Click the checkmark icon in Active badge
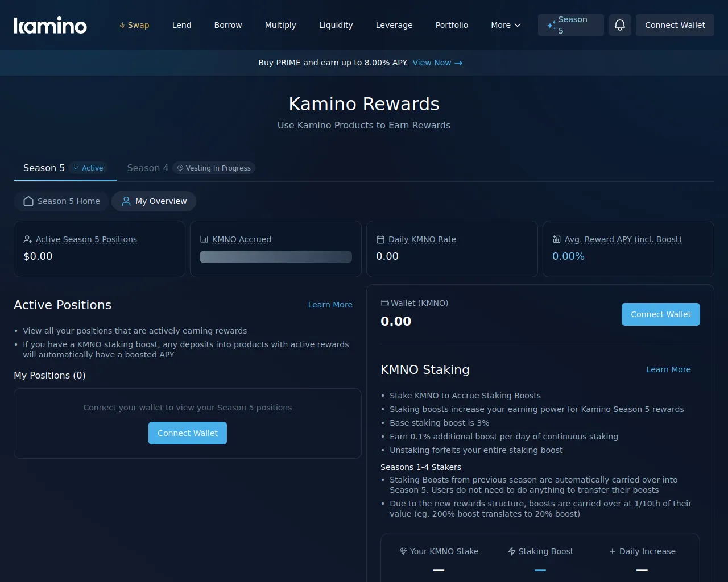Image resolution: width=728 pixels, height=582 pixels. tap(76, 168)
